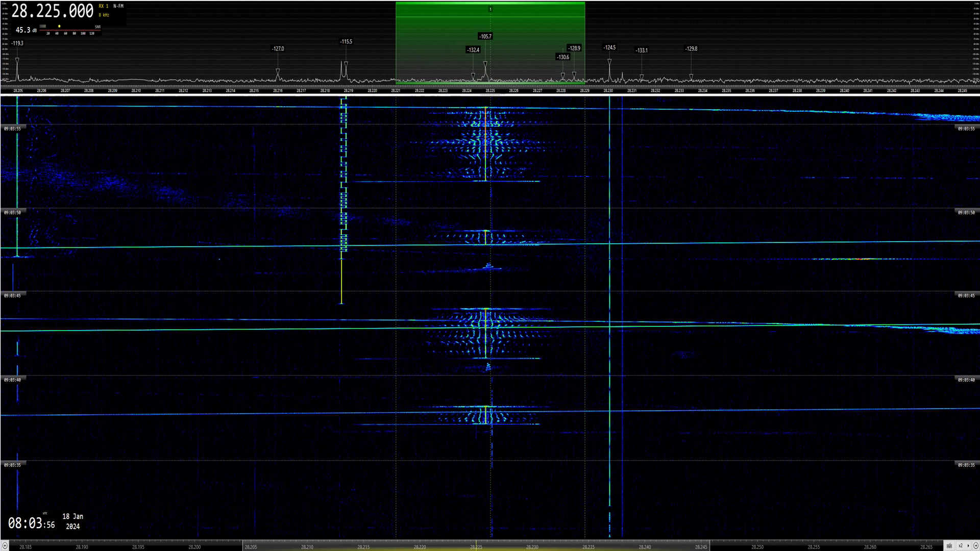Click the -105.7 peak marker label
980x551 pixels.
pyautogui.click(x=485, y=36)
